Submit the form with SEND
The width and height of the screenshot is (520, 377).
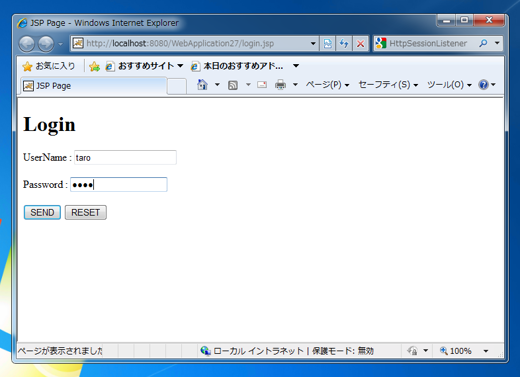42,212
